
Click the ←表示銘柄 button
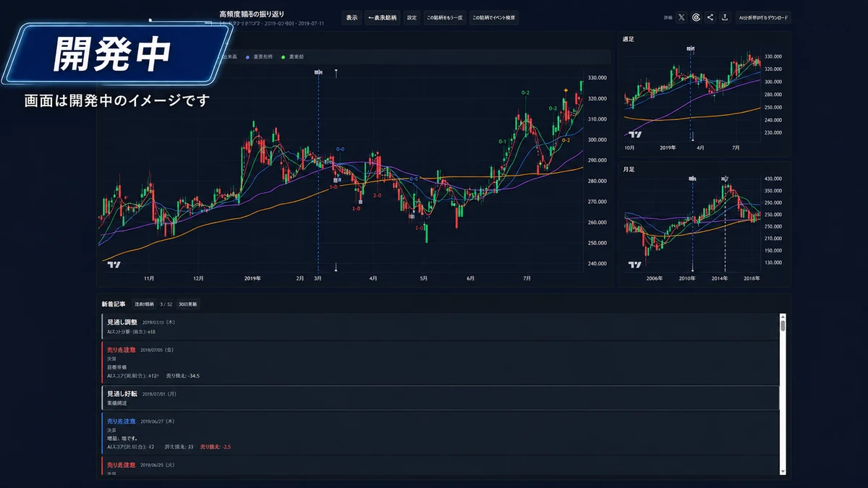(x=383, y=17)
